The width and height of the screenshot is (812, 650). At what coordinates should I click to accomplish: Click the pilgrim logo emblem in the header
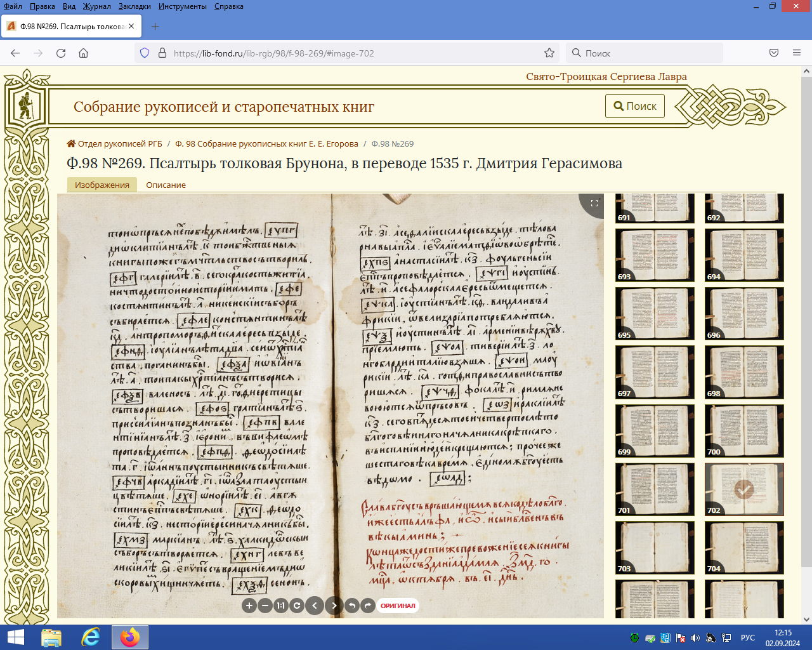26,105
